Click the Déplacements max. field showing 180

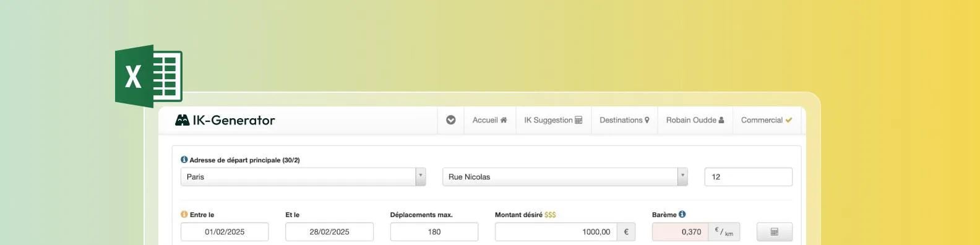pyautogui.click(x=434, y=232)
